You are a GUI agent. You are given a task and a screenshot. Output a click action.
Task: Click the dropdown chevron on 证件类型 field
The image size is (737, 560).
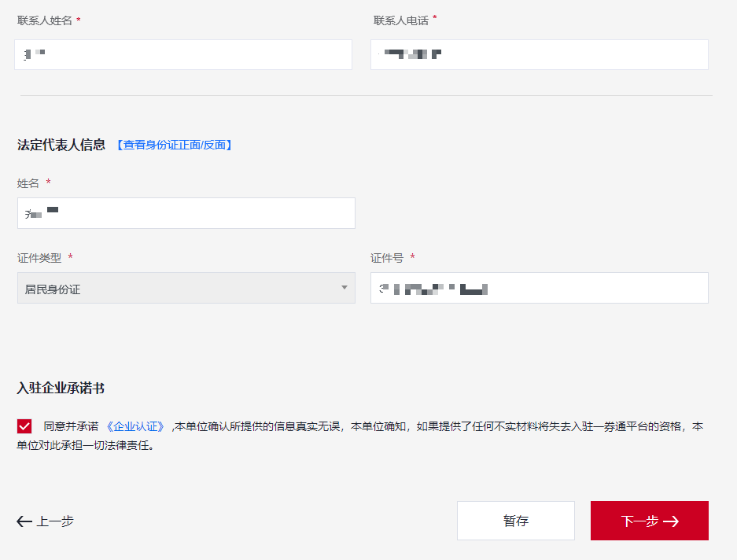[x=343, y=288]
